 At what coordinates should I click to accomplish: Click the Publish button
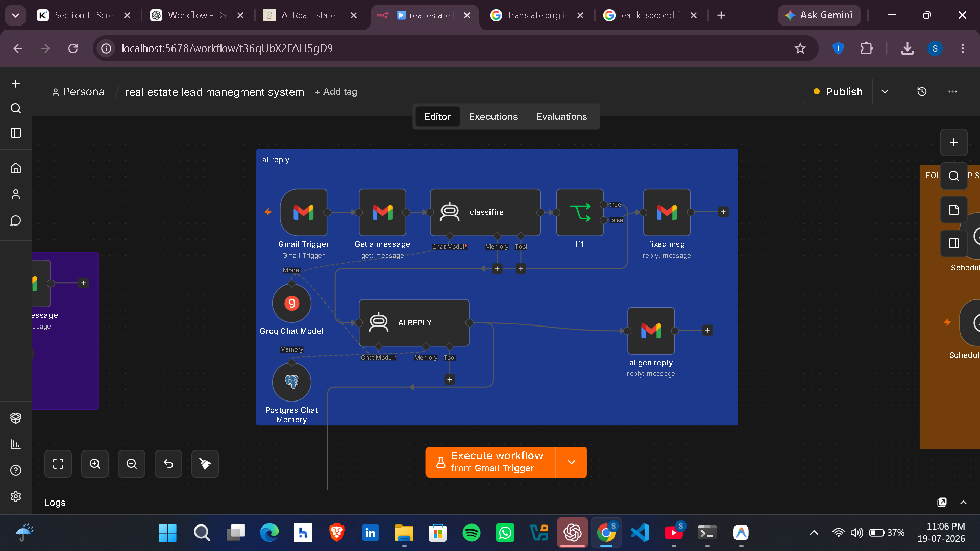pyautogui.click(x=838, y=92)
